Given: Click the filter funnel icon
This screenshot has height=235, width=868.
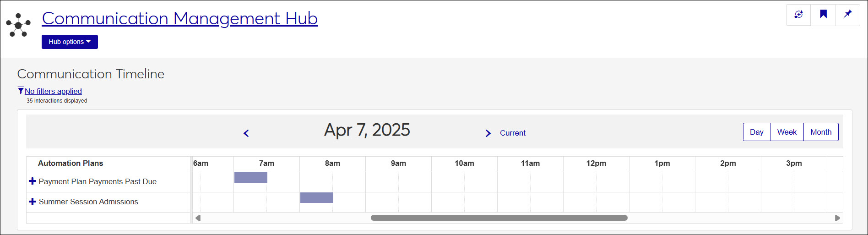Looking at the screenshot, I should click(21, 91).
